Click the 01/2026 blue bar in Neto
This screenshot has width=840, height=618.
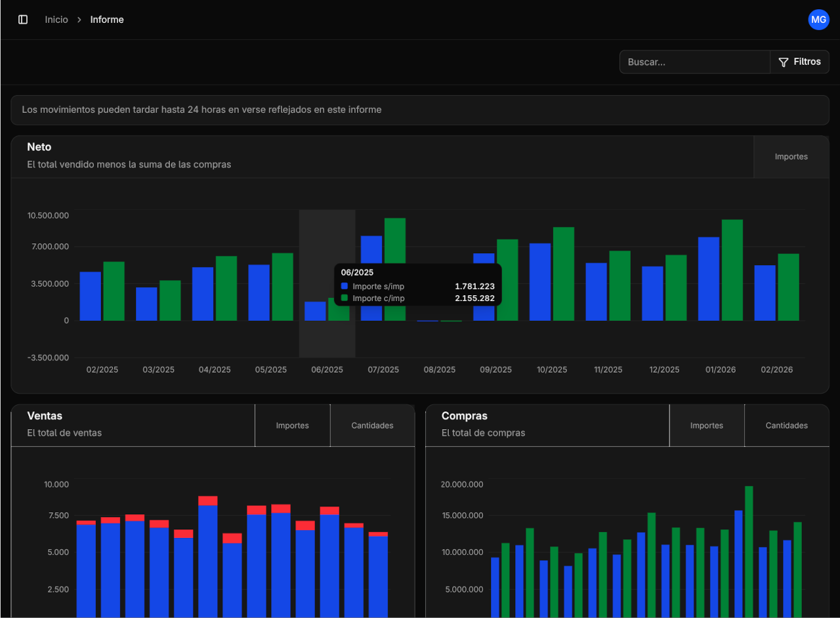(709, 279)
